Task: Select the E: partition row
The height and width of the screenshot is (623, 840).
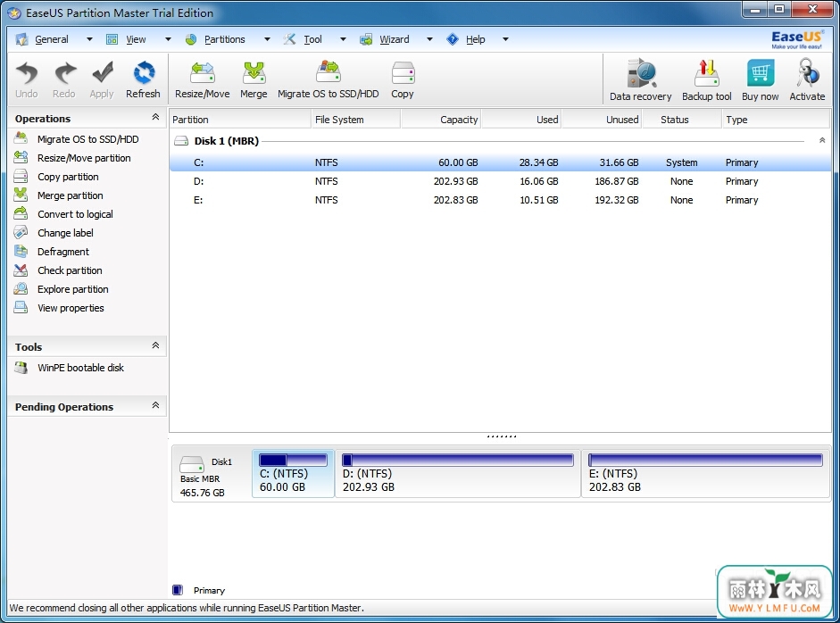Action: (x=500, y=200)
